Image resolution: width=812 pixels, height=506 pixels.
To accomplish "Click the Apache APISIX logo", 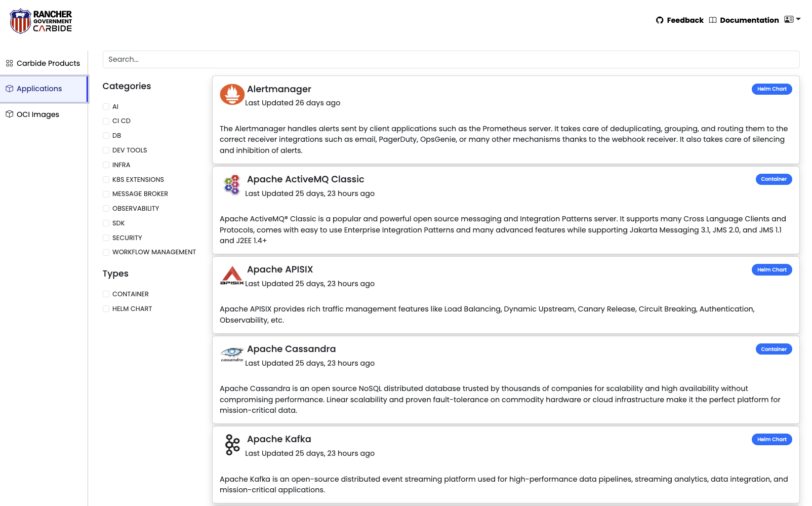I will point(232,275).
